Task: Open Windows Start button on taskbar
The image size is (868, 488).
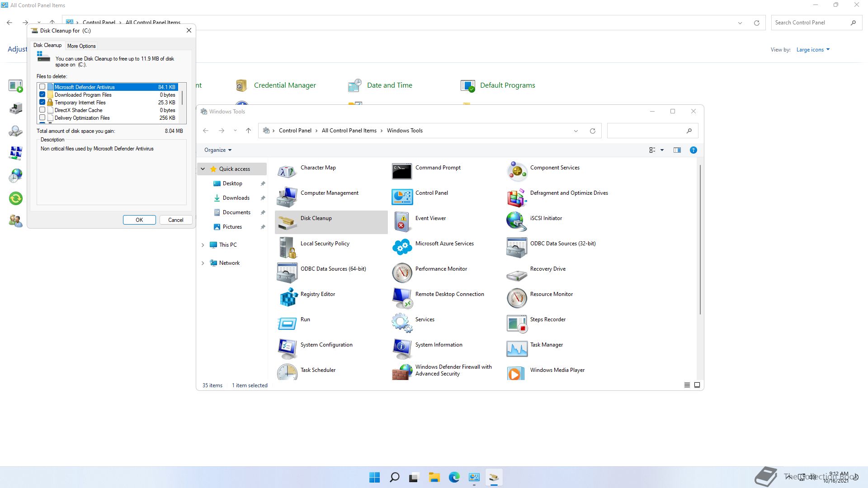Action: pyautogui.click(x=374, y=478)
